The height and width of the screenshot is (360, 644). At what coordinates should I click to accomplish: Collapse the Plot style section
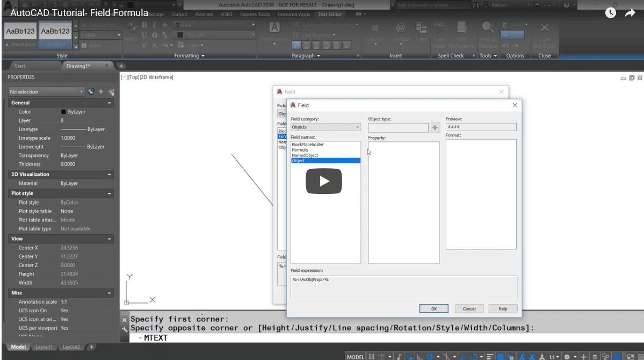click(109, 193)
